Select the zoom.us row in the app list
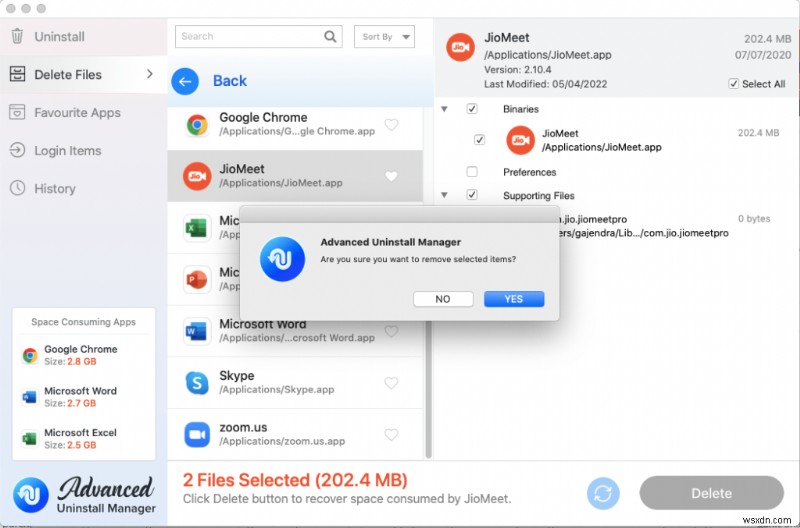Viewport: 800px width, 528px height. [x=295, y=434]
